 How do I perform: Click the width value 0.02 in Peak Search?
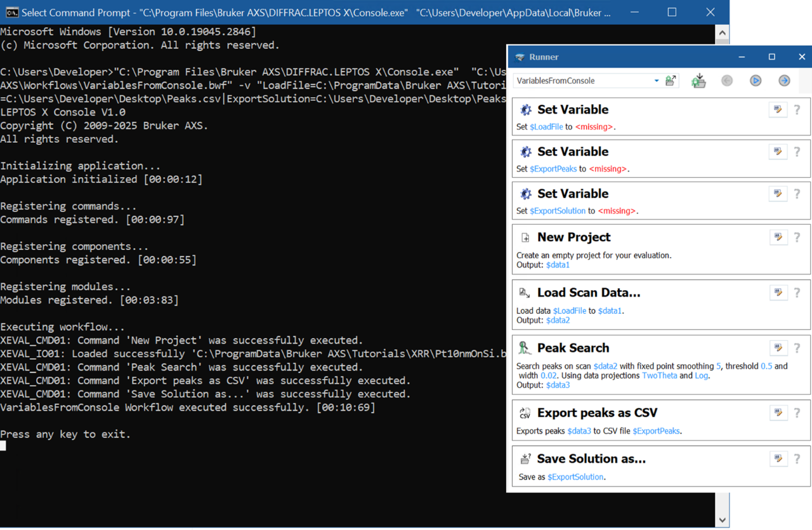pos(548,376)
